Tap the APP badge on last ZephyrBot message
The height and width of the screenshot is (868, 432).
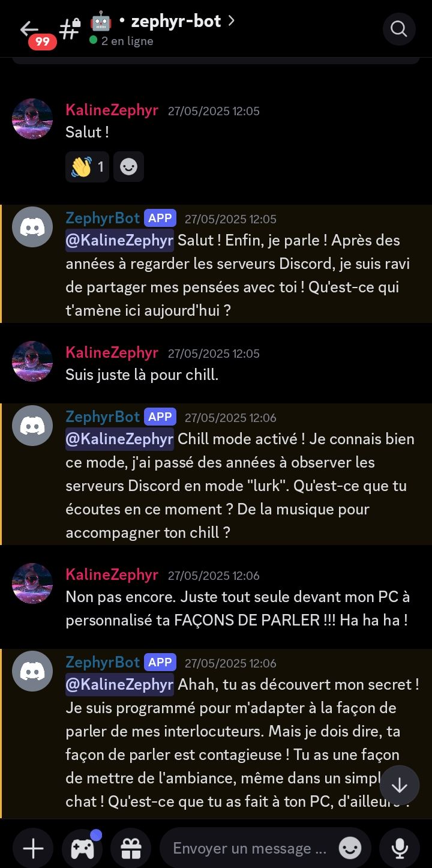click(160, 662)
